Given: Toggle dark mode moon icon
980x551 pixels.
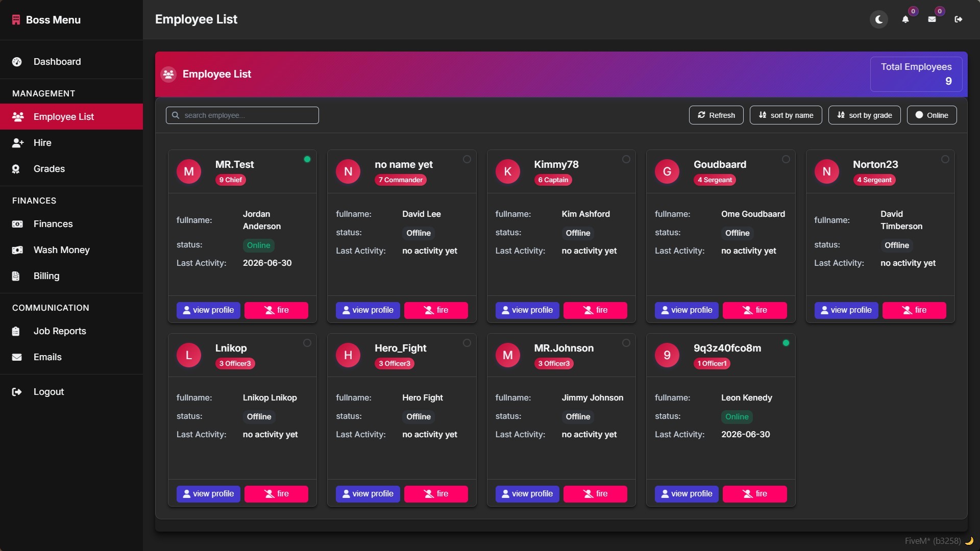Looking at the screenshot, I should pos(879,19).
